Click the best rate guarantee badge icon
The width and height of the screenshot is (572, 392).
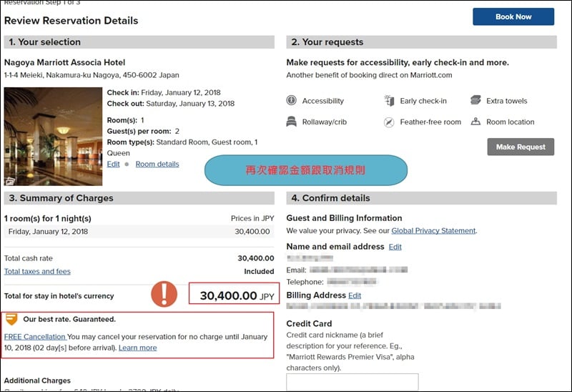click(11, 319)
